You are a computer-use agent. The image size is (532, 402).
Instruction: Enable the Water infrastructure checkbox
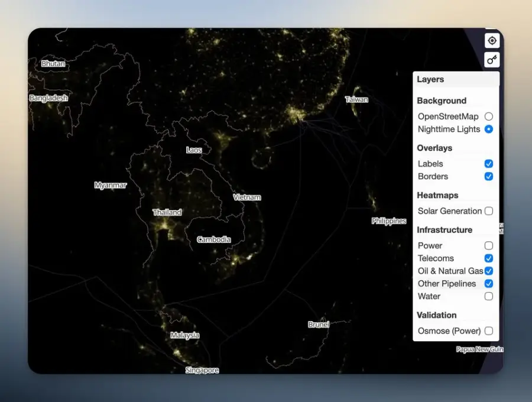click(x=489, y=296)
